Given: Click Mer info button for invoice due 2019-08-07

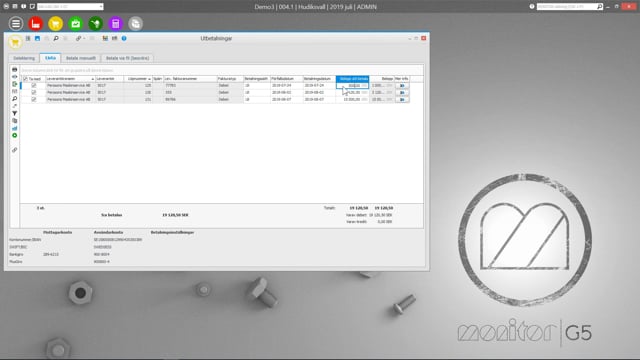Looking at the screenshot, I should pyautogui.click(x=402, y=99).
